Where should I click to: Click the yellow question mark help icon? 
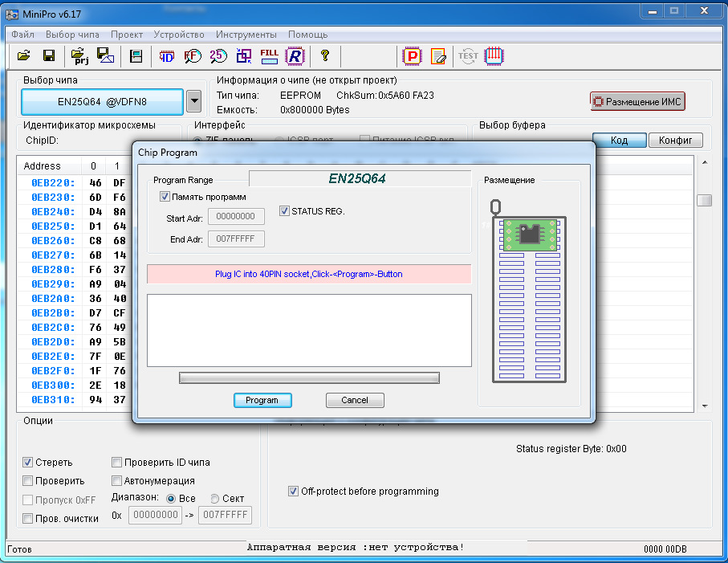tap(325, 55)
